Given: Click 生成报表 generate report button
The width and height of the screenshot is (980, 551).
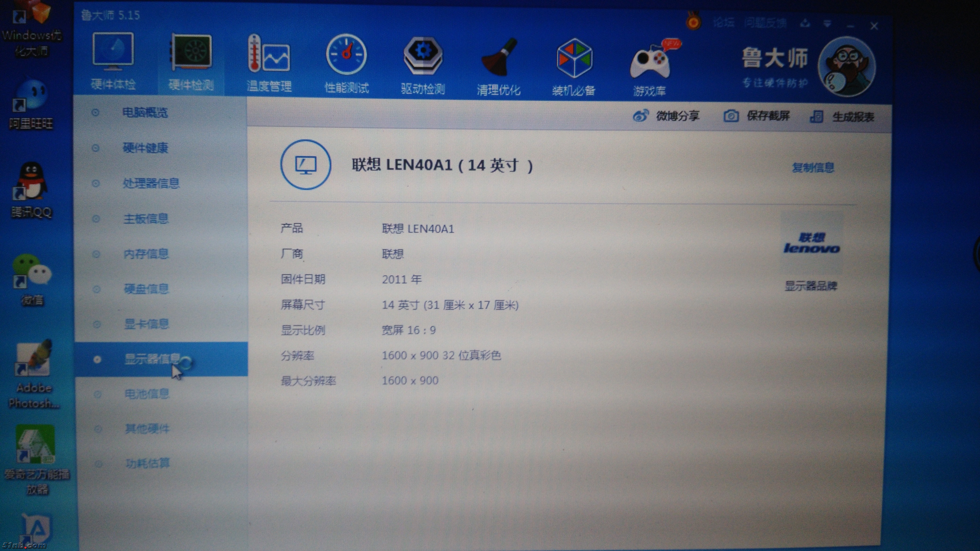Looking at the screenshot, I should (842, 117).
